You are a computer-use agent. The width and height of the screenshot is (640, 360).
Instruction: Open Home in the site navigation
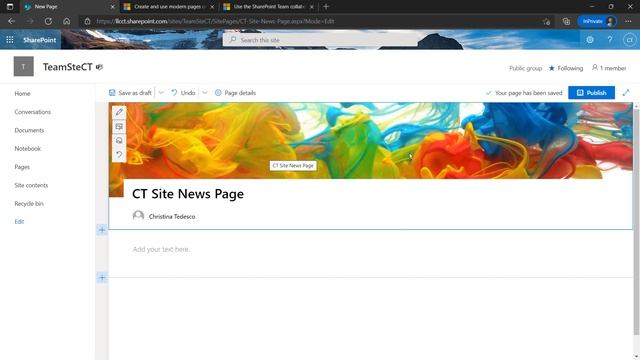click(x=22, y=93)
